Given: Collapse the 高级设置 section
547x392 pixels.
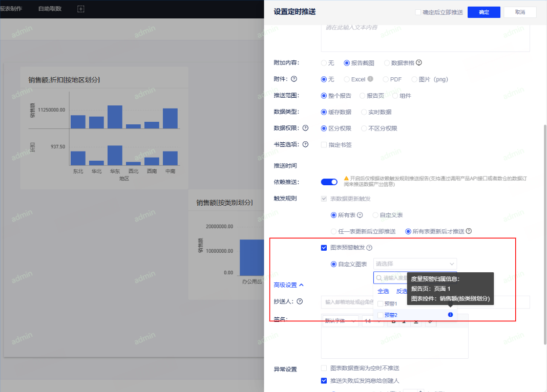Looking at the screenshot, I should [x=289, y=285].
